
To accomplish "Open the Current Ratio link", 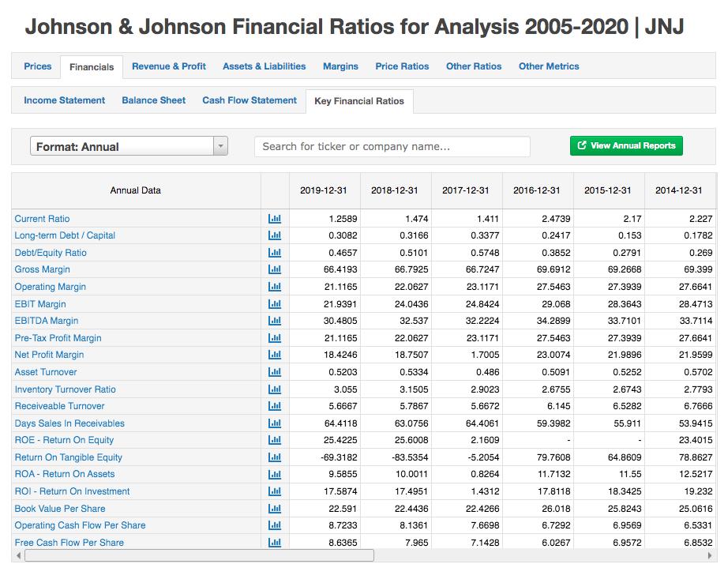I will (43, 219).
